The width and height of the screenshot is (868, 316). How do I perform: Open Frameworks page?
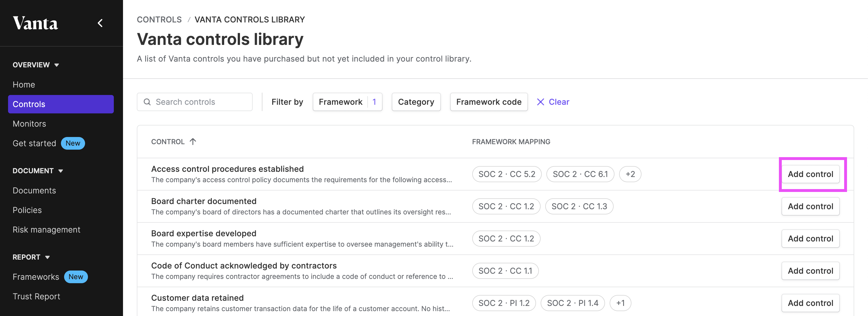36,277
